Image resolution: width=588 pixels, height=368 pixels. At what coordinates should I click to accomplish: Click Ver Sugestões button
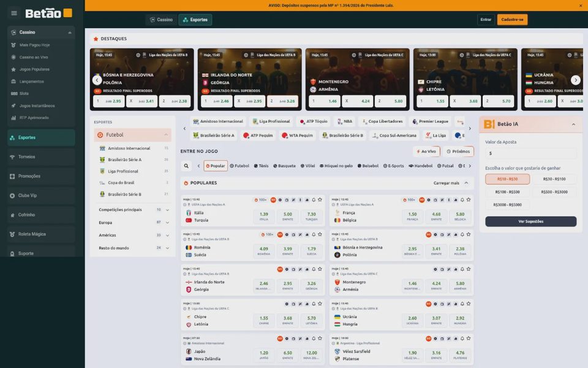530,221
